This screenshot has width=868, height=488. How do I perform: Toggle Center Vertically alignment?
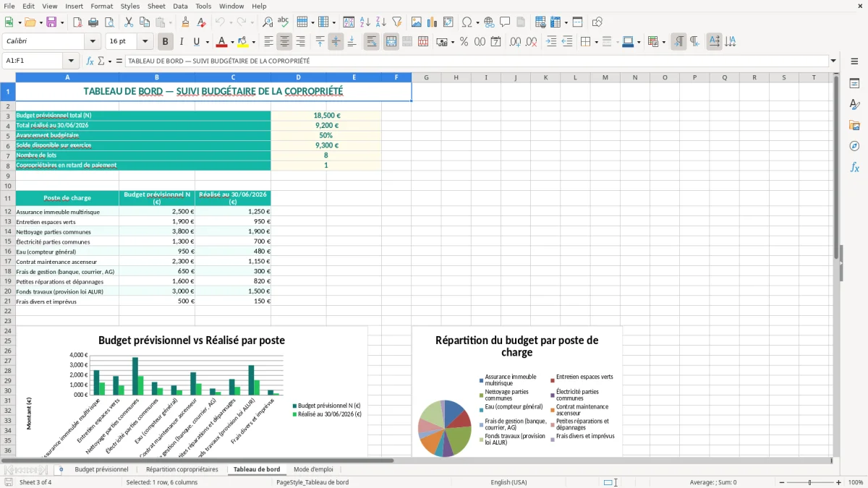coord(336,42)
